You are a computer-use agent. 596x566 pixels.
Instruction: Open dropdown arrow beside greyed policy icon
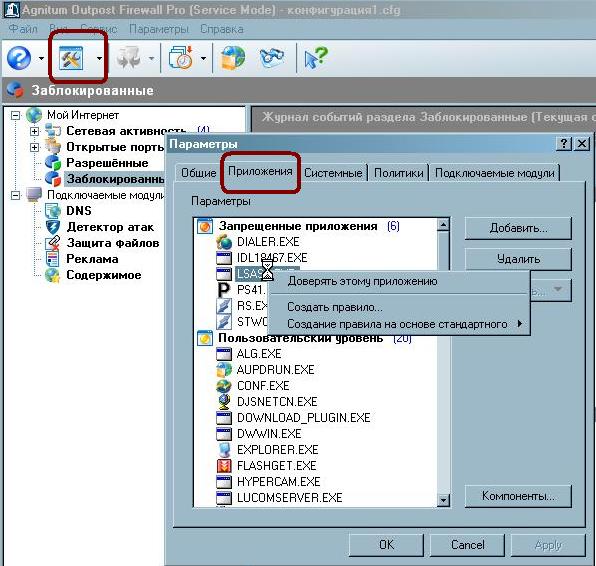[151, 59]
